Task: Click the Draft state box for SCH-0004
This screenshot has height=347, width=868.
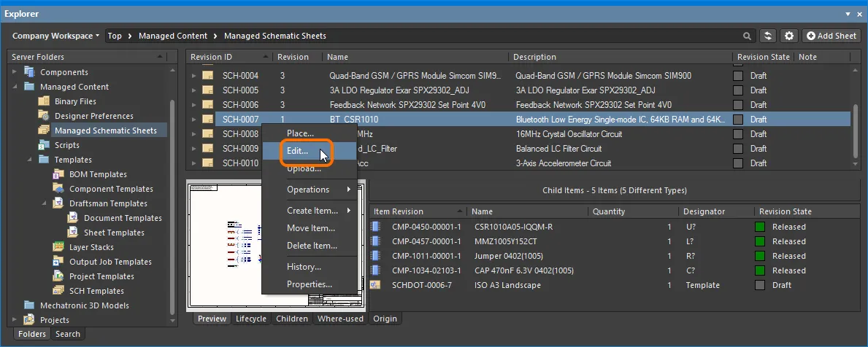Action: [738, 76]
